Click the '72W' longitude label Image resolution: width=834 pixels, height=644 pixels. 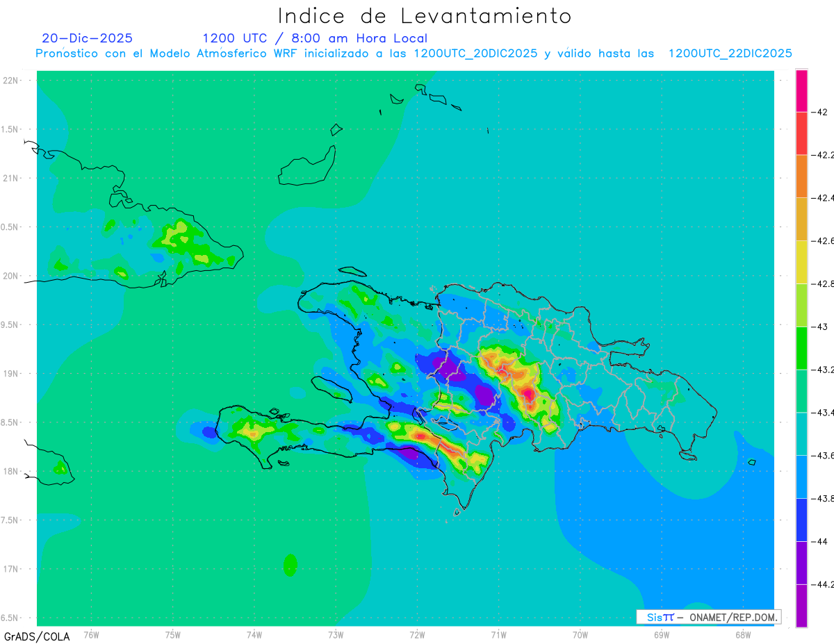tap(417, 634)
